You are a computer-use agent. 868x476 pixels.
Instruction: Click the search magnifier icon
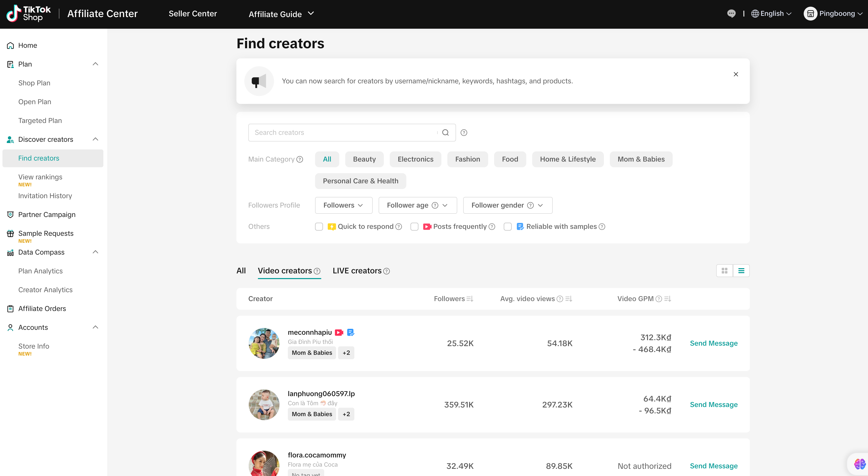click(x=445, y=133)
